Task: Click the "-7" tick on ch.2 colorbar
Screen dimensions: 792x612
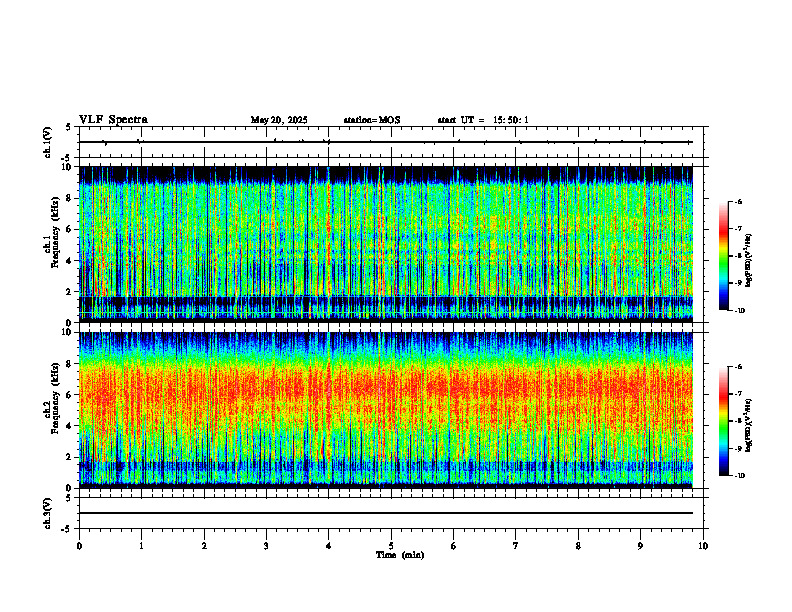Action: point(738,394)
